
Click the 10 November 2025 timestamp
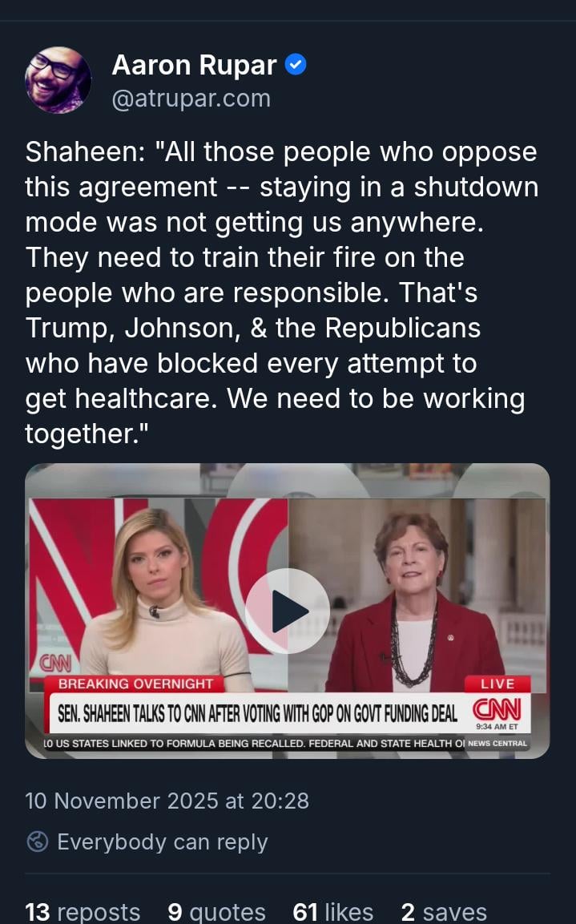(x=167, y=801)
